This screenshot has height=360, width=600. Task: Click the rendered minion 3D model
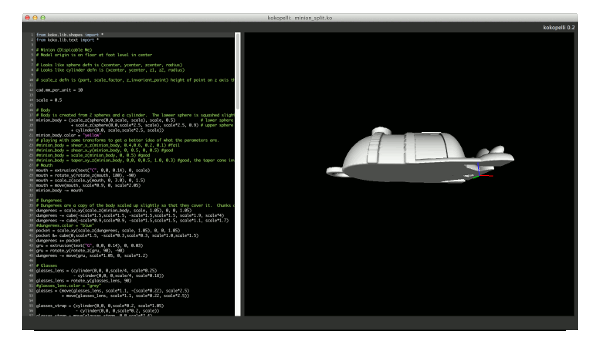pyautogui.click(x=420, y=155)
